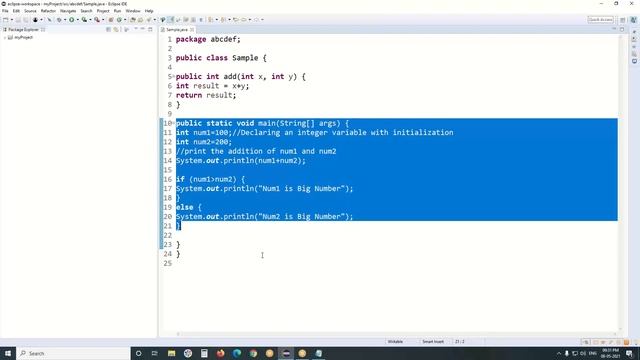Click the taskbar Search box
This screenshot has height=360, width=640.
73,353
